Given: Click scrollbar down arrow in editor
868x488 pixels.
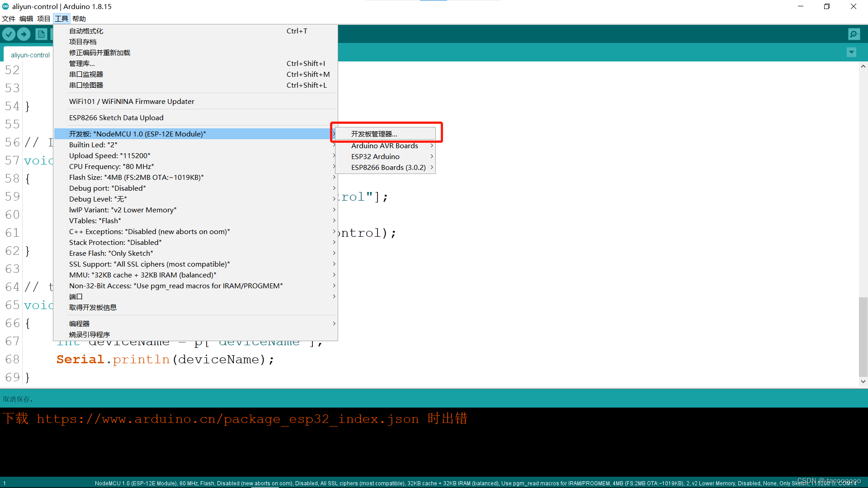Looking at the screenshot, I should pos(863,381).
